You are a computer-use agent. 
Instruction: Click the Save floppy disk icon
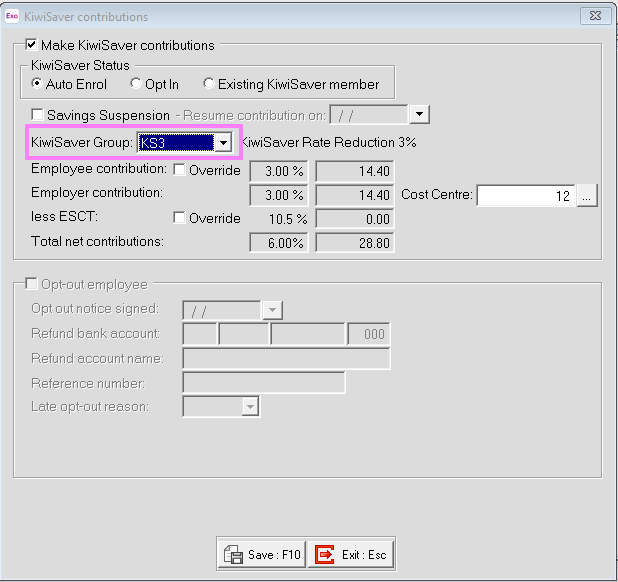233,554
